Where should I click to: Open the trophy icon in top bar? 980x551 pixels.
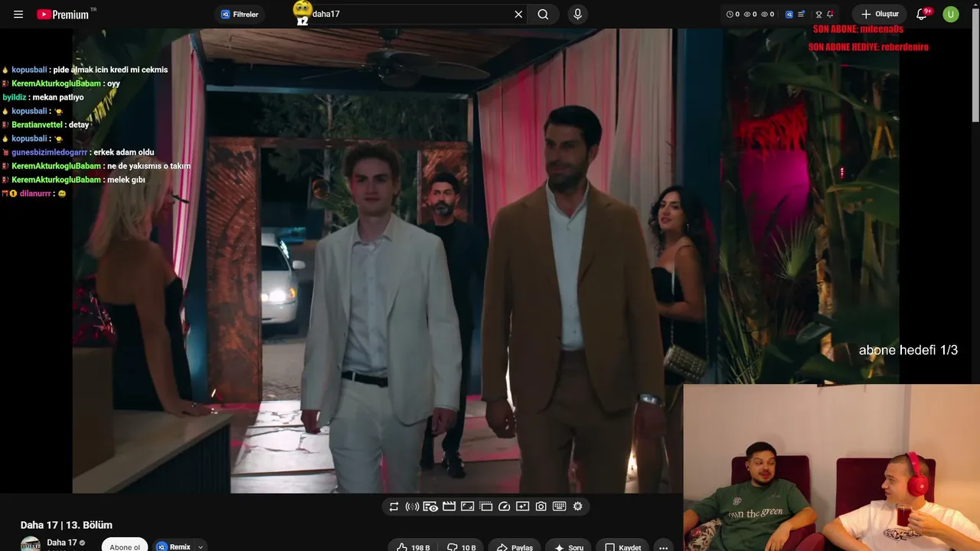(x=818, y=15)
